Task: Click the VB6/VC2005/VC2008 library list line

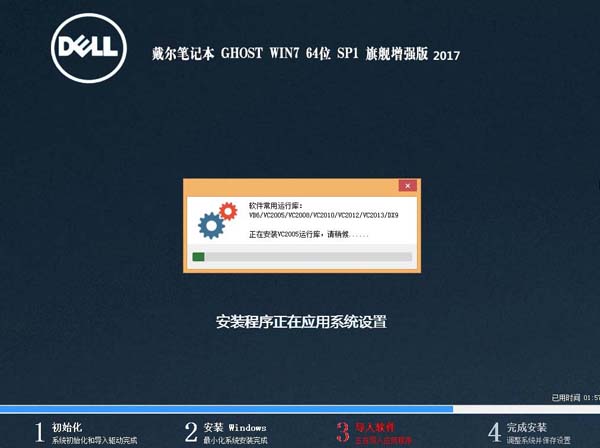Action: [324, 215]
